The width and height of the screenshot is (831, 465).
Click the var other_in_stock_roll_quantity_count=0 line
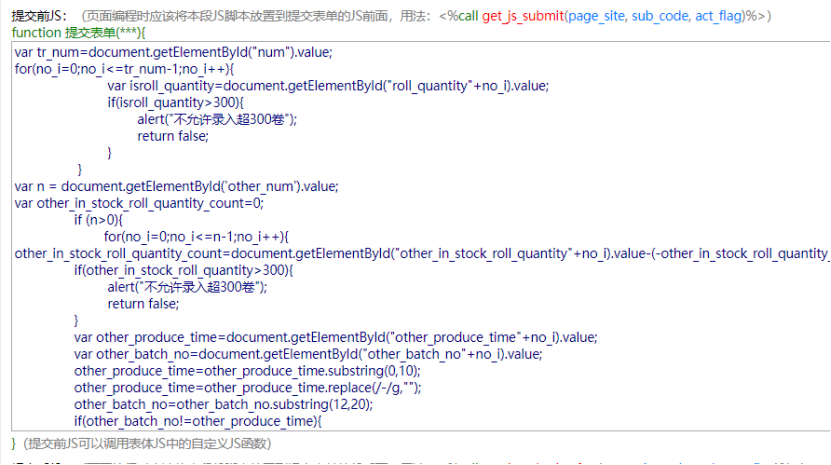coord(139,203)
